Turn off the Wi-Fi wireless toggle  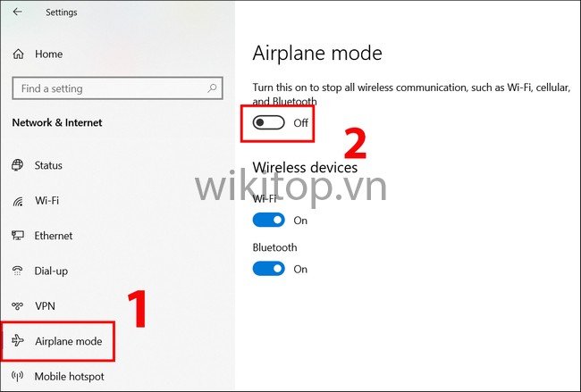(269, 221)
